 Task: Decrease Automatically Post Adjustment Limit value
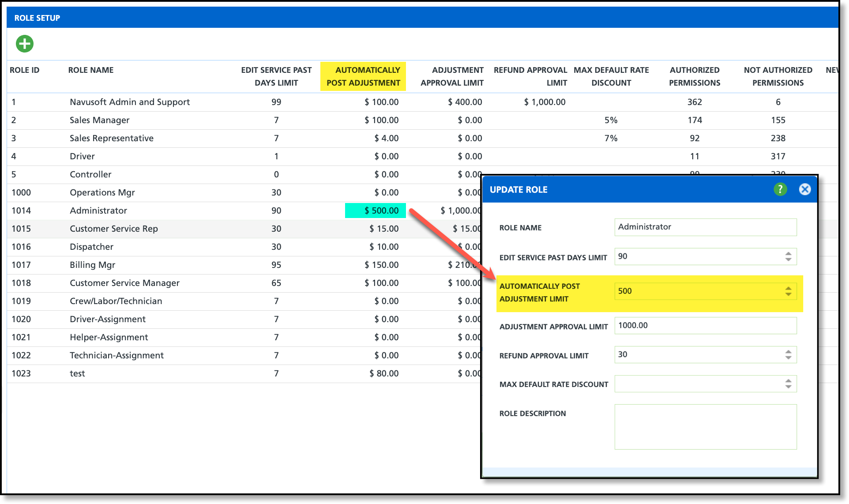(x=788, y=294)
